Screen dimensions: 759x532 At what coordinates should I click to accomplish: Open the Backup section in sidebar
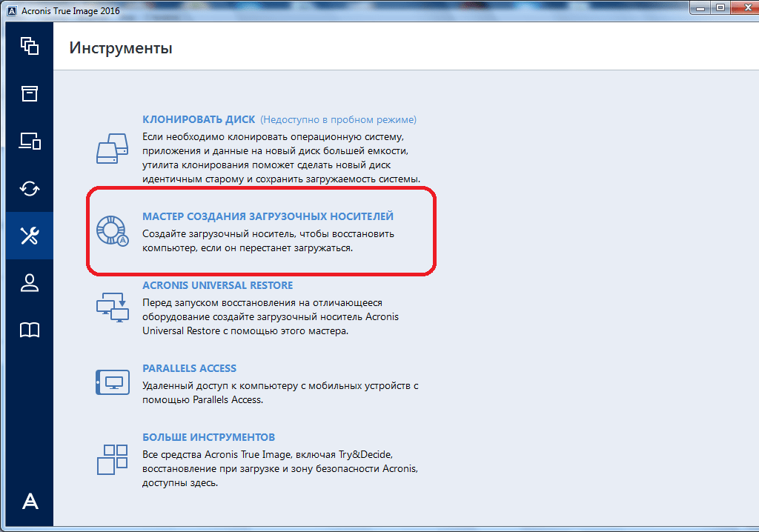click(29, 46)
